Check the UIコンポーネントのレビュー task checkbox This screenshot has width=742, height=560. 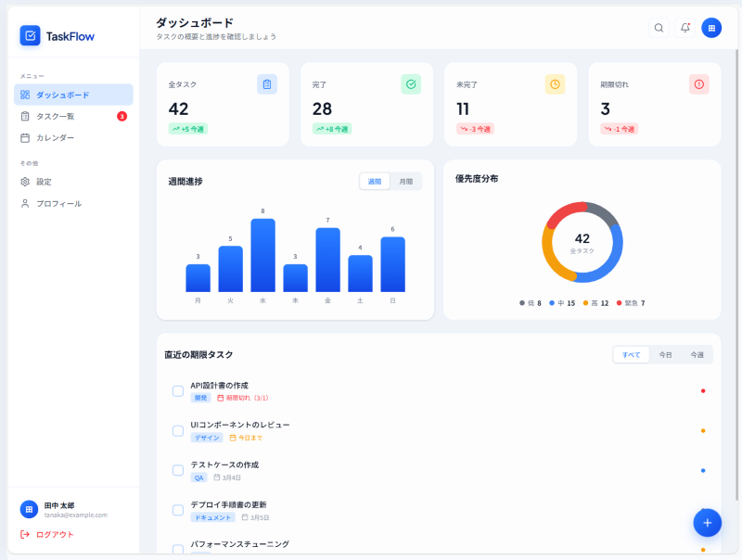click(178, 431)
